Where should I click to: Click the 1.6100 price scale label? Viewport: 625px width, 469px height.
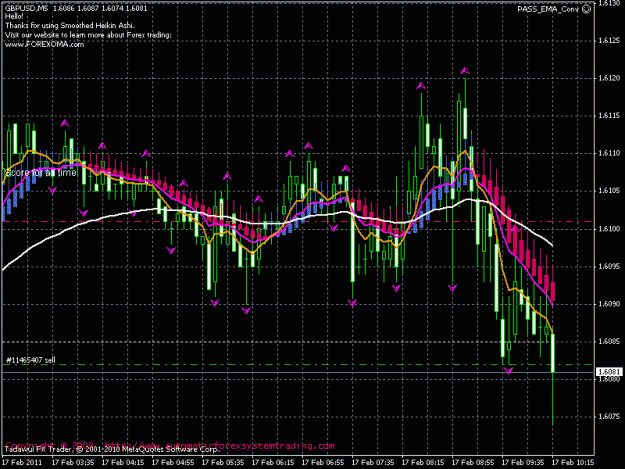tap(609, 229)
